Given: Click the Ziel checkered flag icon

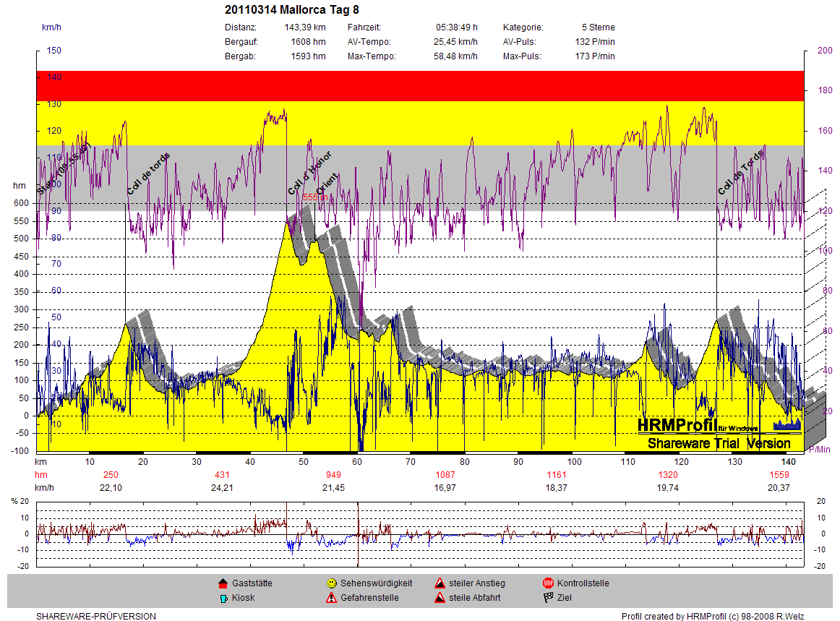Looking at the screenshot, I should [x=548, y=598].
